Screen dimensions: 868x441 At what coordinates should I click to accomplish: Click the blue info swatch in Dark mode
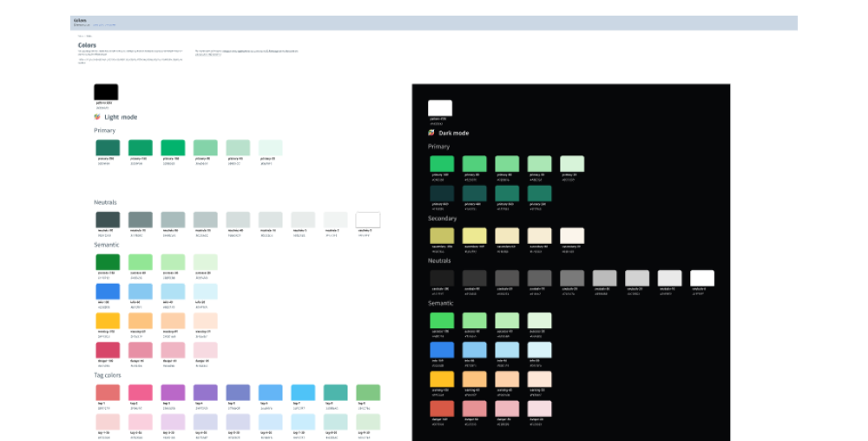pos(442,350)
